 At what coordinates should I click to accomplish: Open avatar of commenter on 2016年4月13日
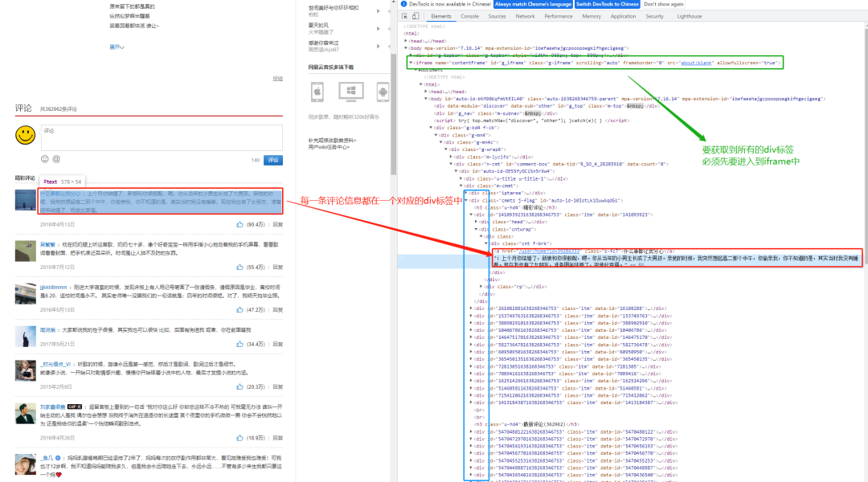(25, 200)
